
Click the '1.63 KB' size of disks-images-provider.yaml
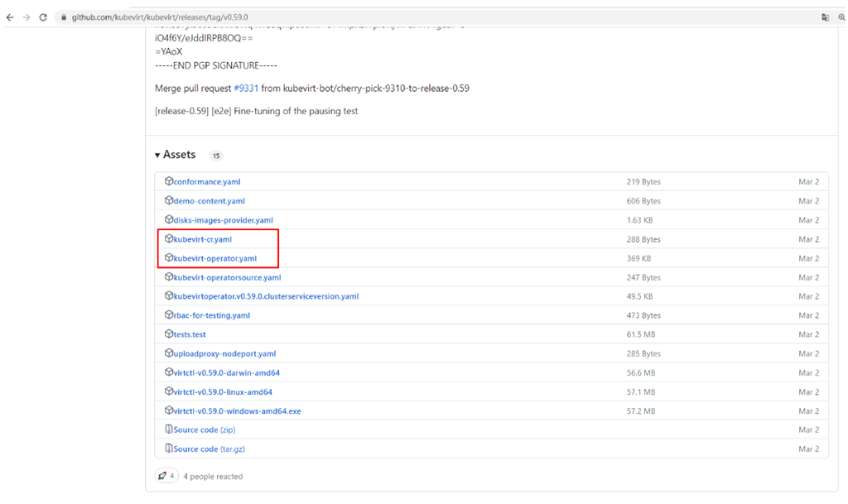click(640, 220)
